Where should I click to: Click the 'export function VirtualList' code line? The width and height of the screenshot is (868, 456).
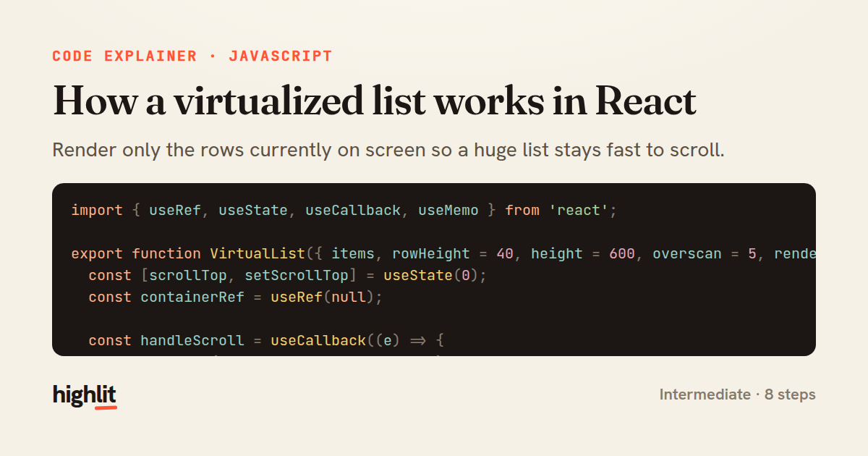[x=443, y=254]
